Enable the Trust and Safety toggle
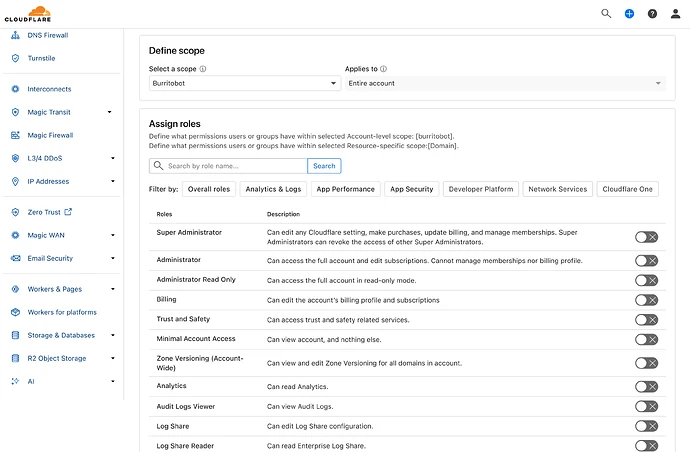690x452 pixels. pos(646,320)
